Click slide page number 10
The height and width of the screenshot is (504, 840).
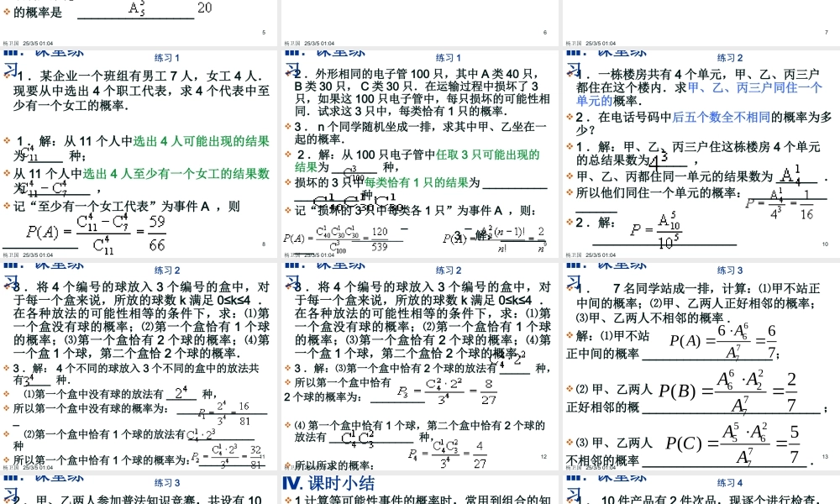click(825, 244)
